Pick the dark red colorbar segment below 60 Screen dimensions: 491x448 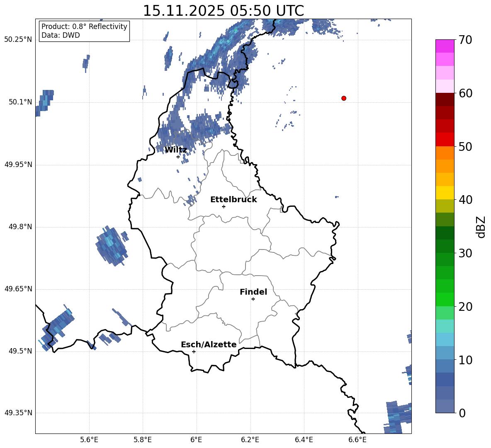pyautogui.click(x=445, y=99)
